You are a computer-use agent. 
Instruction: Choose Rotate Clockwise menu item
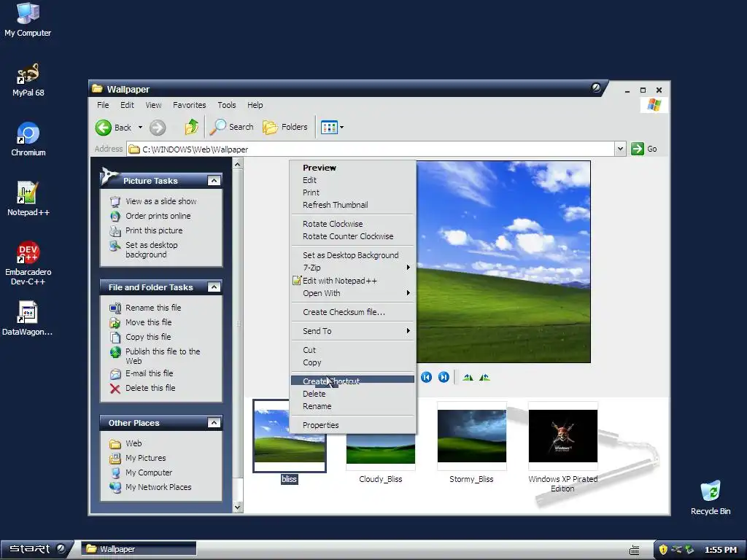pos(353,224)
